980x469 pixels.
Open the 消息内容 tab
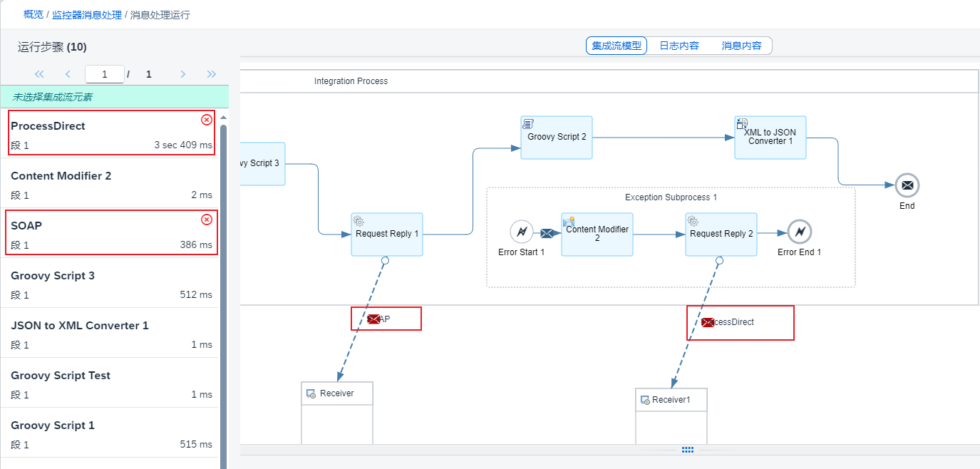tap(741, 46)
